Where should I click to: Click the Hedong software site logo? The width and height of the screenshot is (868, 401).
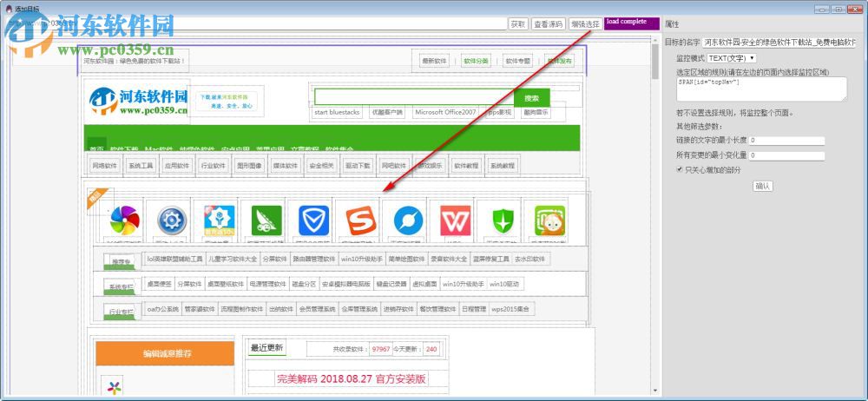138,101
